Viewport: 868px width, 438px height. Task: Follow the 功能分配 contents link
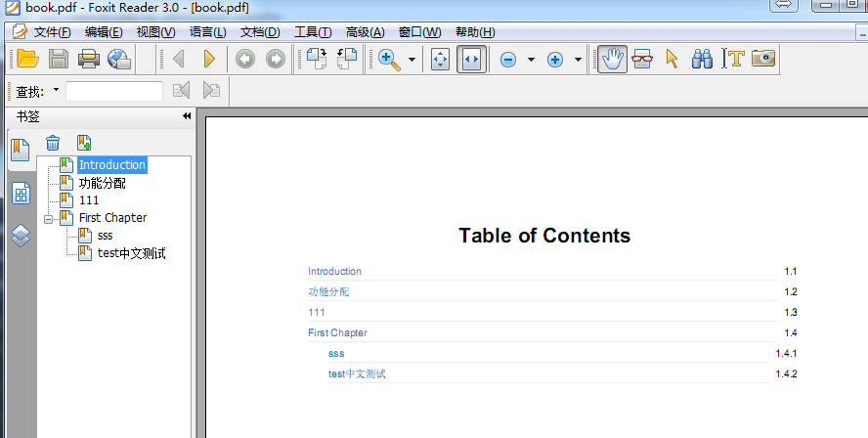tap(328, 291)
